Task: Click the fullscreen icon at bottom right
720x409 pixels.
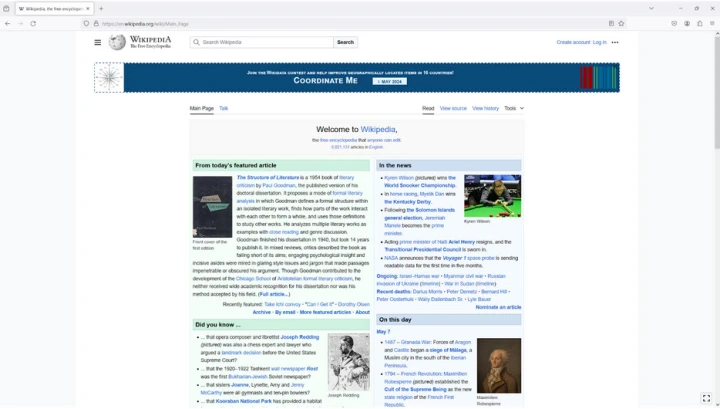Action: 706,398
